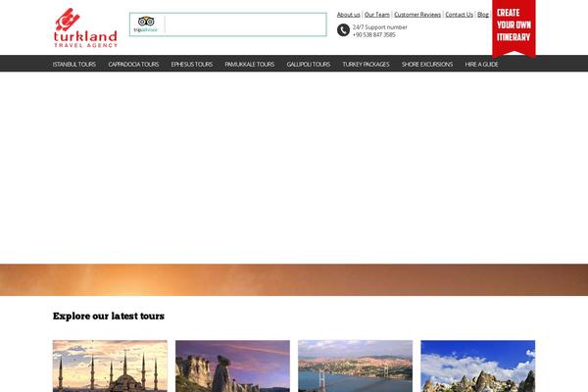Screen dimensions: 588x392
Task: Click the Explore our latest tours heading
Action: pyautogui.click(x=109, y=317)
